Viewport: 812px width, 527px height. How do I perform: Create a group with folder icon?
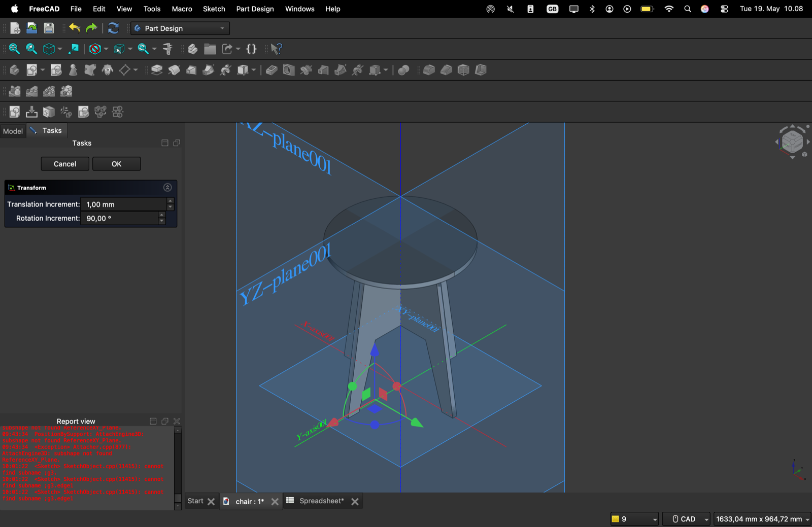point(210,49)
